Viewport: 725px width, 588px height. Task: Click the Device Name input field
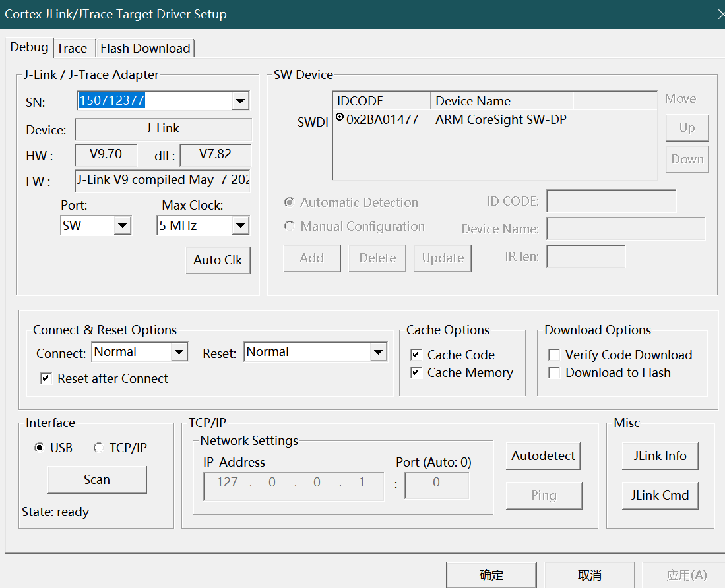[x=626, y=229]
